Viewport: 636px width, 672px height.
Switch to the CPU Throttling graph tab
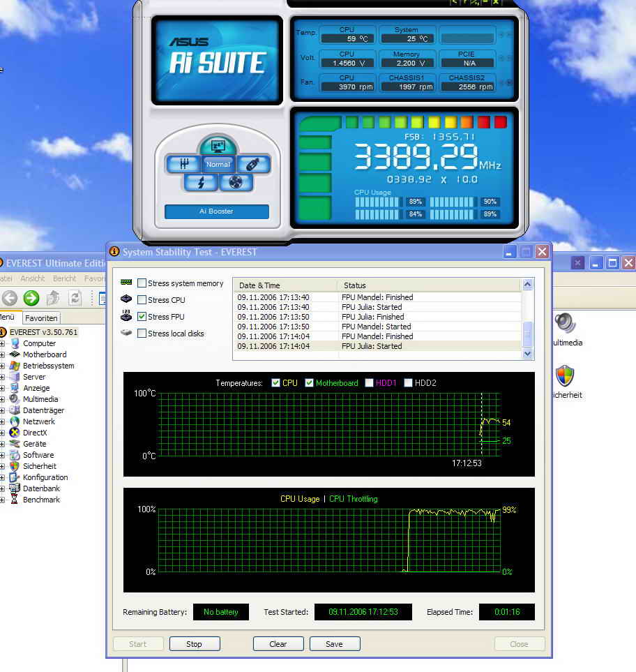click(354, 499)
